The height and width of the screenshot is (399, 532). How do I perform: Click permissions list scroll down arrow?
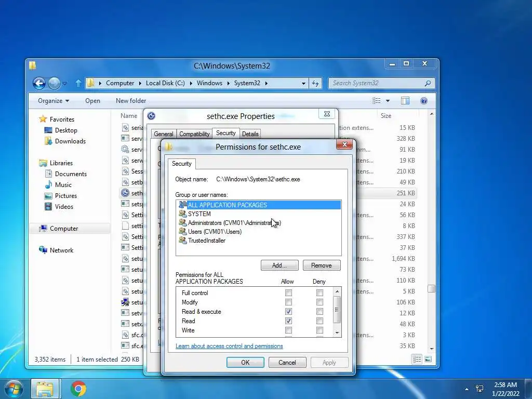click(x=337, y=333)
